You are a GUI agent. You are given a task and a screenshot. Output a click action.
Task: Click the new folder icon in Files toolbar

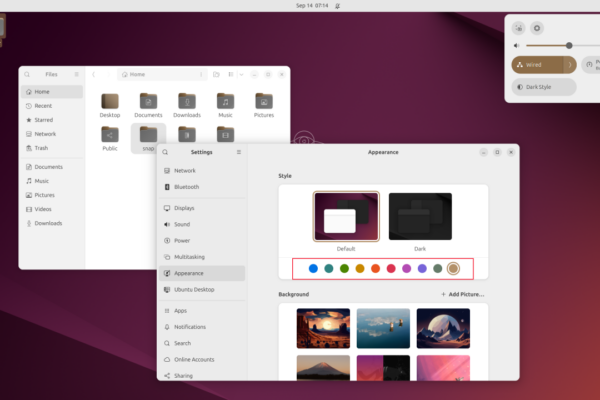tap(216, 74)
